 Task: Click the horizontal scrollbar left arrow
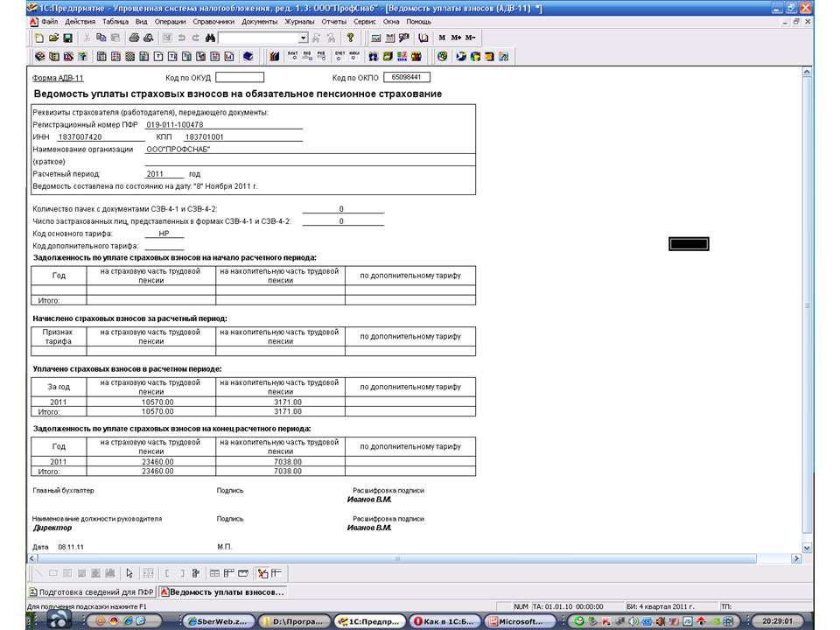point(32,558)
